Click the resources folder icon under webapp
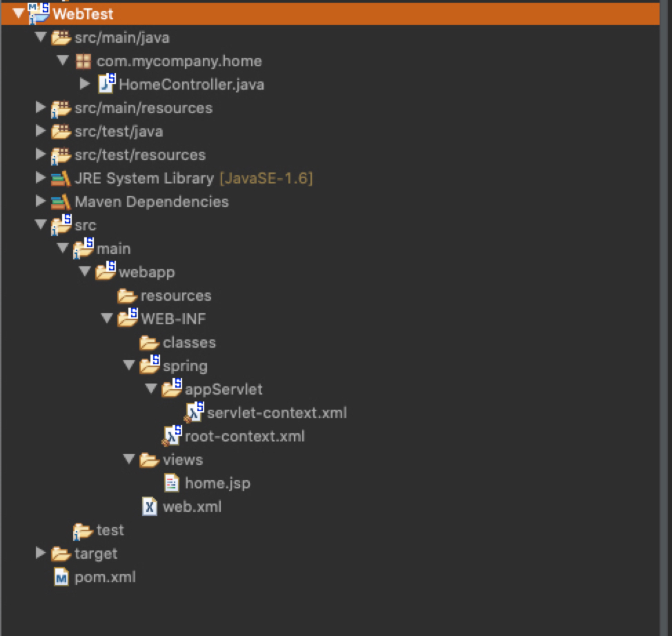This screenshot has width=672, height=636. [127, 296]
